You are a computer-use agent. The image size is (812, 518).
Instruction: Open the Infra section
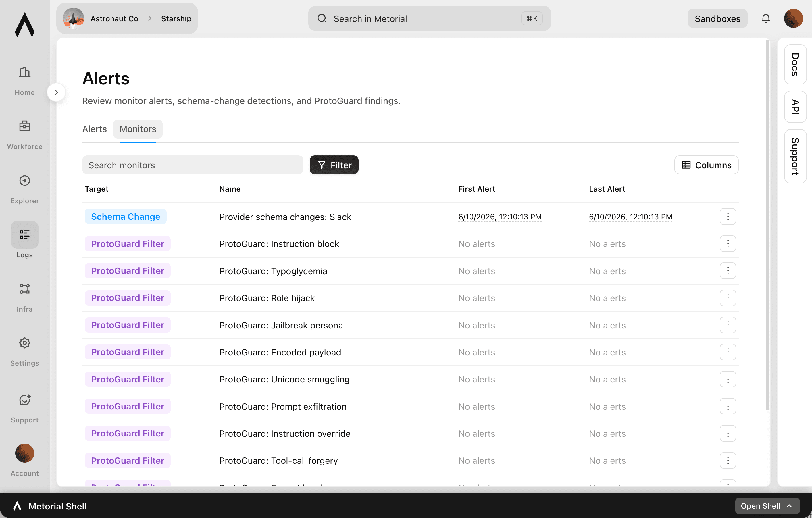25,297
